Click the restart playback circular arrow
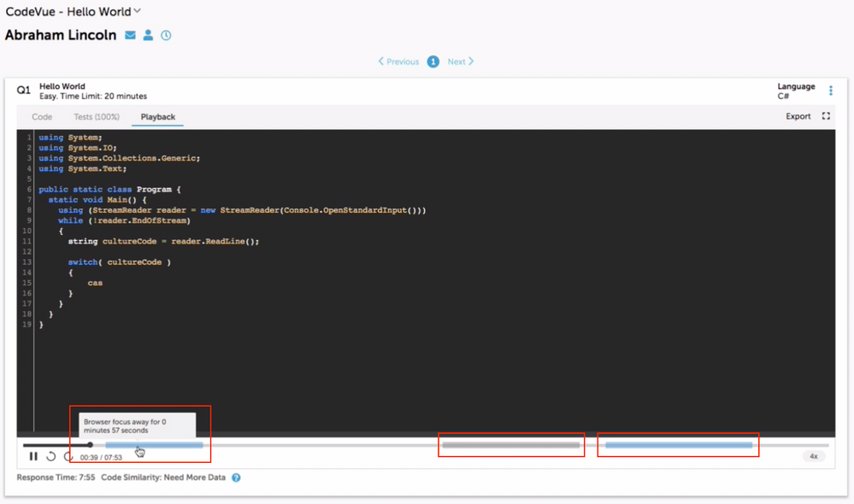Viewport: 854px width, 504px height. point(51,457)
